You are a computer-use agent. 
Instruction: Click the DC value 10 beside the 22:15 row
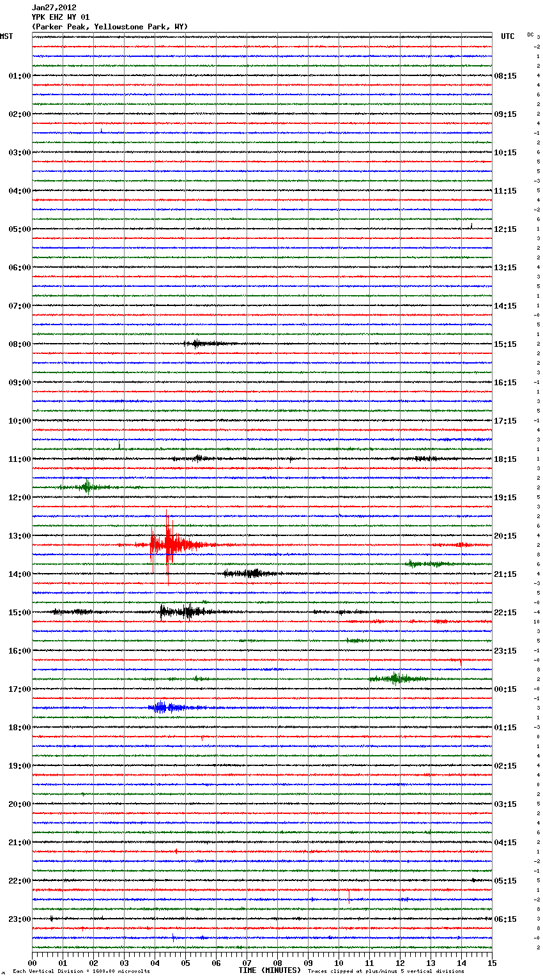(537, 622)
